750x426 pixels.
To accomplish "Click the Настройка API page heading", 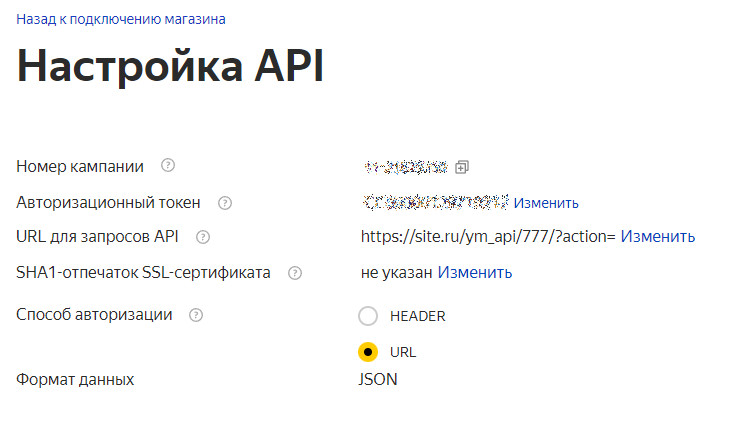I will [x=170, y=67].
